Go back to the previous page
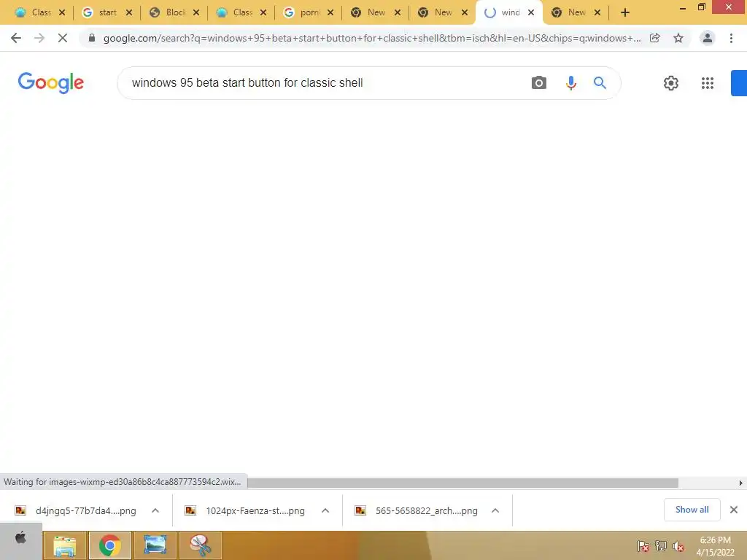 (x=16, y=38)
